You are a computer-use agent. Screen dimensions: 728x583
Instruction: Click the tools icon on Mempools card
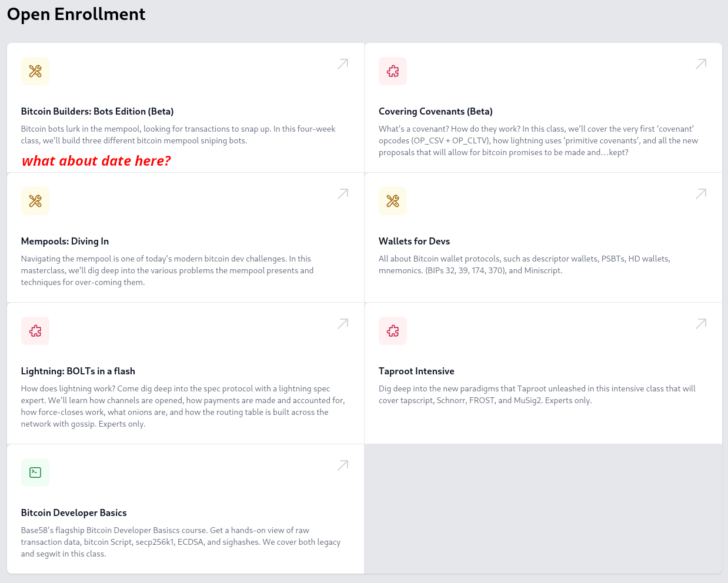35,201
